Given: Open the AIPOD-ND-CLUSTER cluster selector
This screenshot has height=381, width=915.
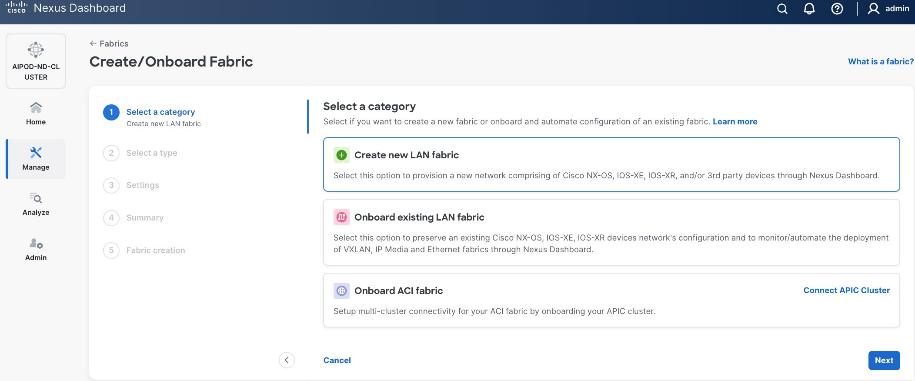Looking at the screenshot, I should tap(36, 61).
